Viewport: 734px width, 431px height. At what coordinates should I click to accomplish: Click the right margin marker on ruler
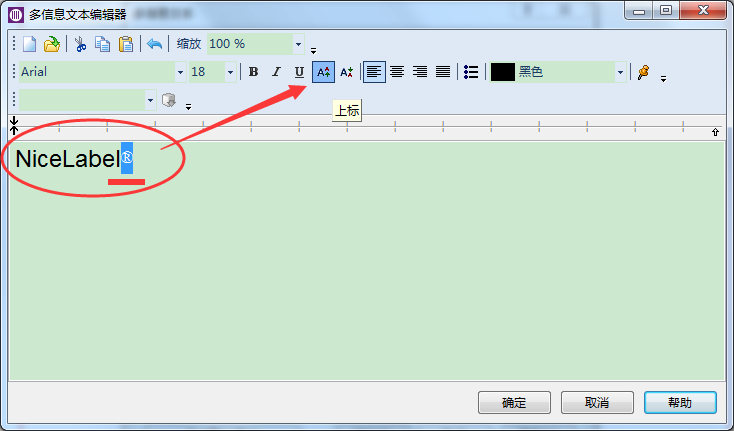tap(715, 132)
